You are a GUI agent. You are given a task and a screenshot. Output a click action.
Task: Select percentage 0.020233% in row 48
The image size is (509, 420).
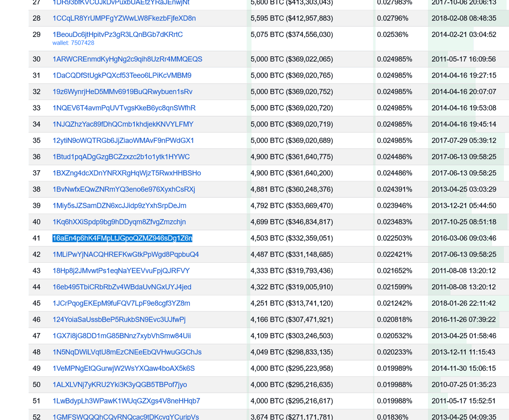(x=394, y=352)
